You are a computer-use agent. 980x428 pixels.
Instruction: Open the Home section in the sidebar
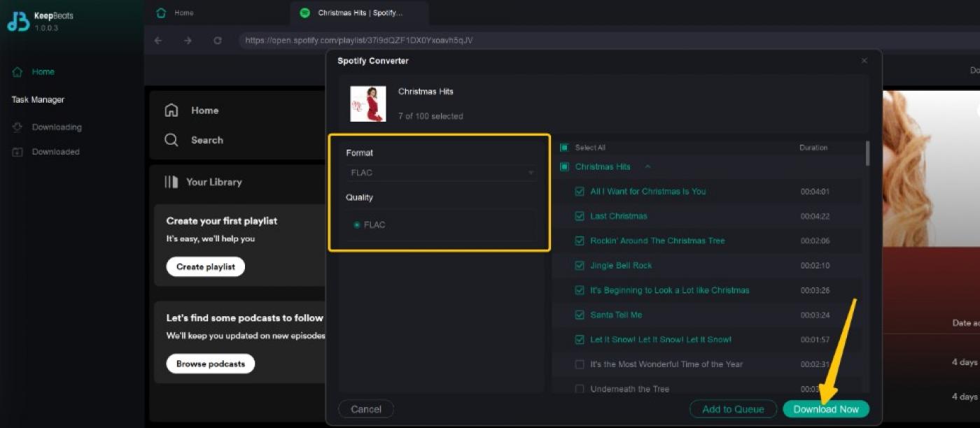42,71
